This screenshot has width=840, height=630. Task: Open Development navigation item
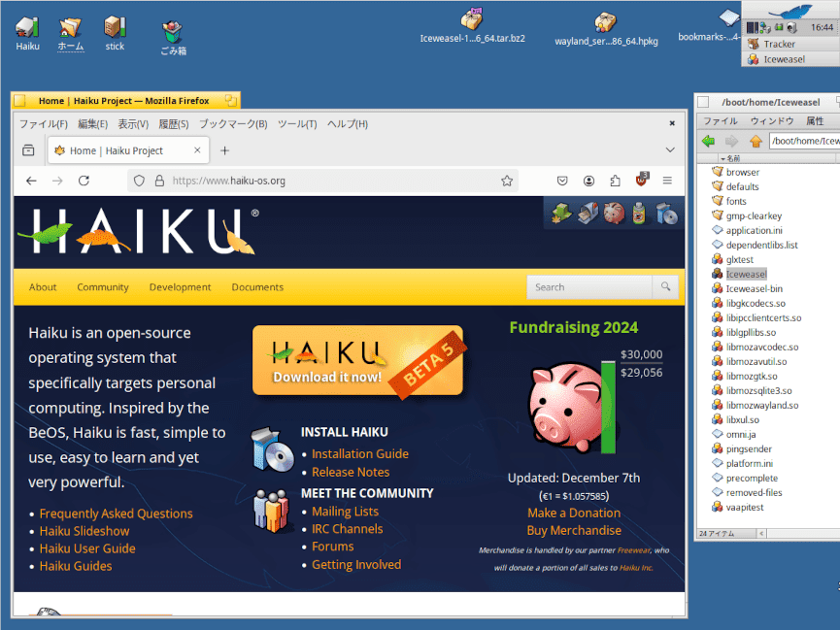(x=180, y=287)
